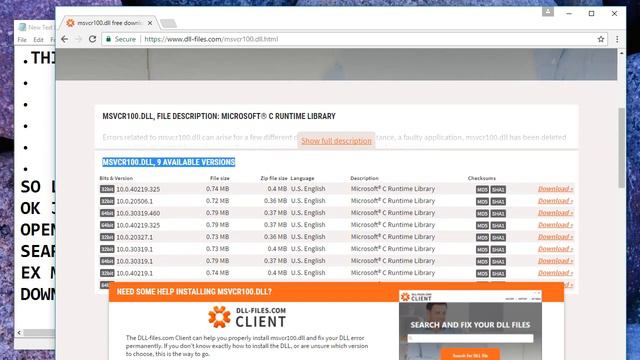Click the Checksums column header
The width and height of the screenshot is (640, 360).
pyautogui.click(x=482, y=178)
